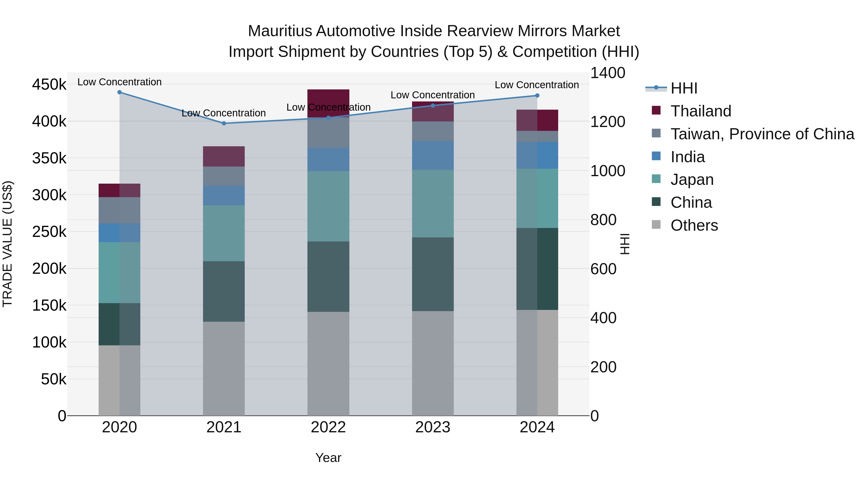
Task: Toggle Thailand series in legend
Action: coord(692,111)
